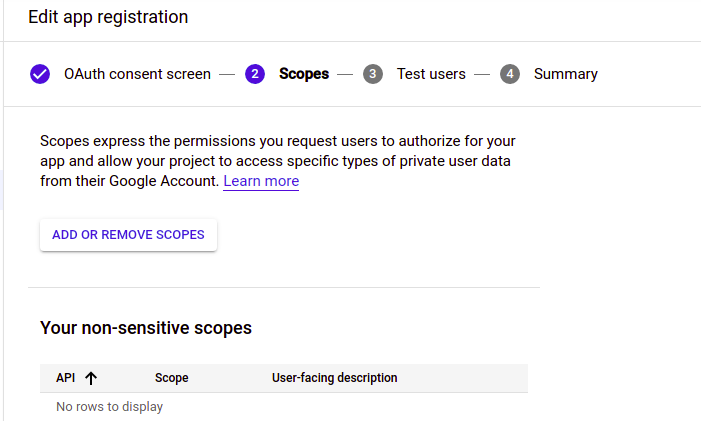This screenshot has width=701, height=421.
Task: Jump to the Test users step
Action: (431, 74)
